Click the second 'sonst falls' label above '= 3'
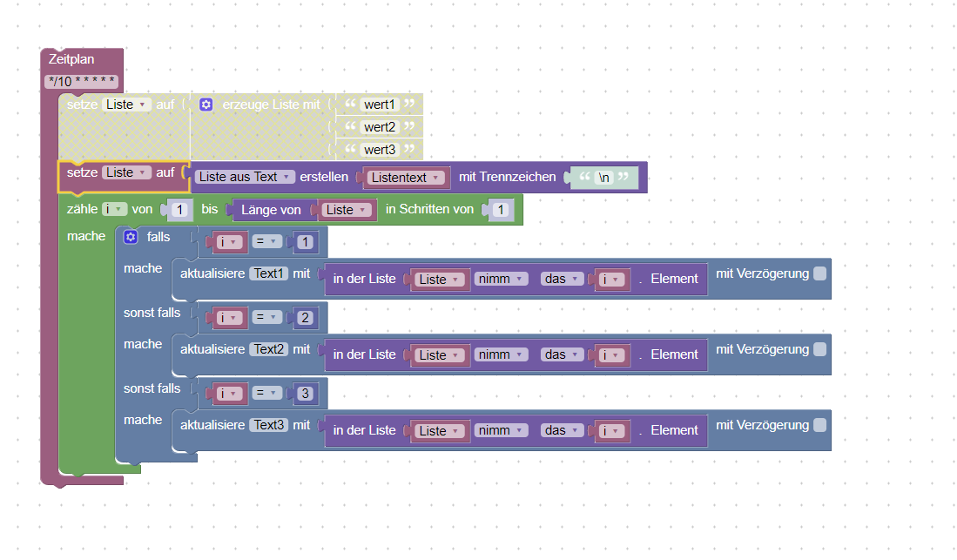Screen dimensions: 957x560 point(152,388)
